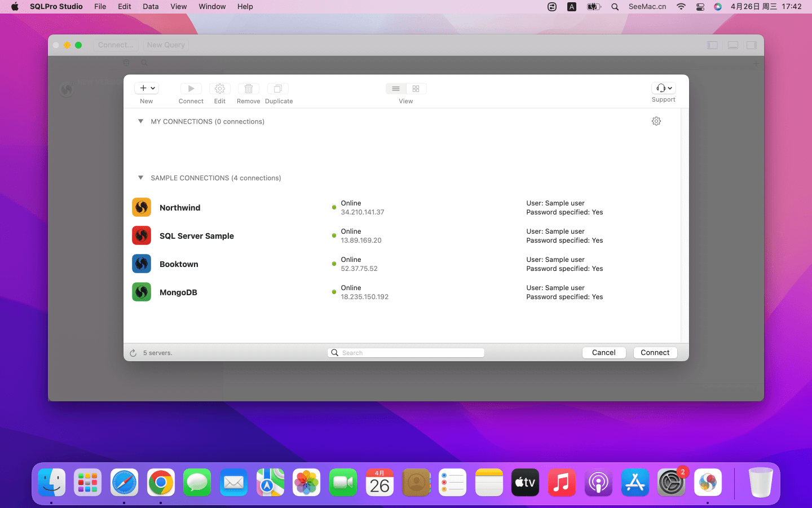Click Connect... in the background window
The image size is (812, 508).
116,45
